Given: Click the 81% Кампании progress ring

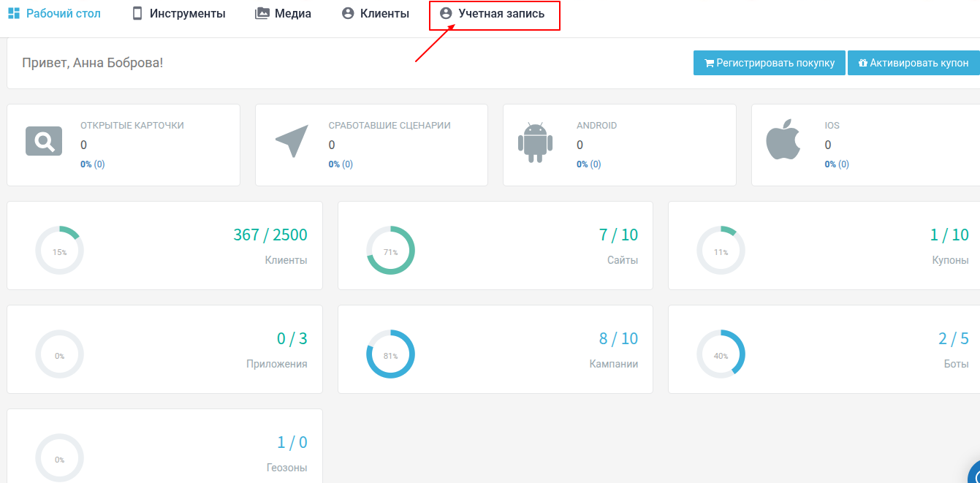Looking at the screenshot, I should coord(390,354).
